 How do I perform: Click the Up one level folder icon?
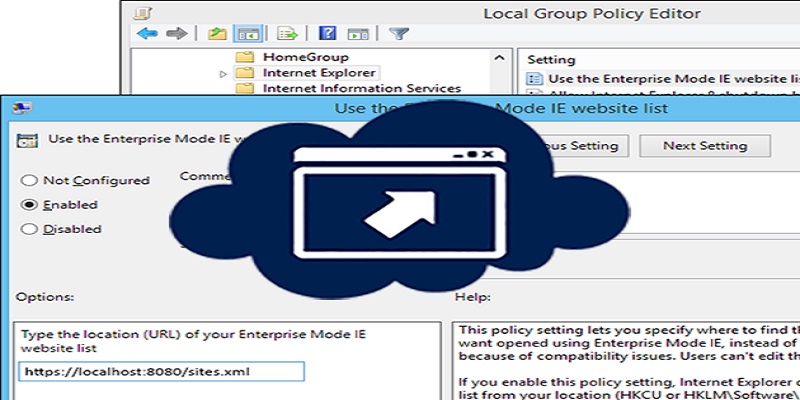click(x=217, y=34)
